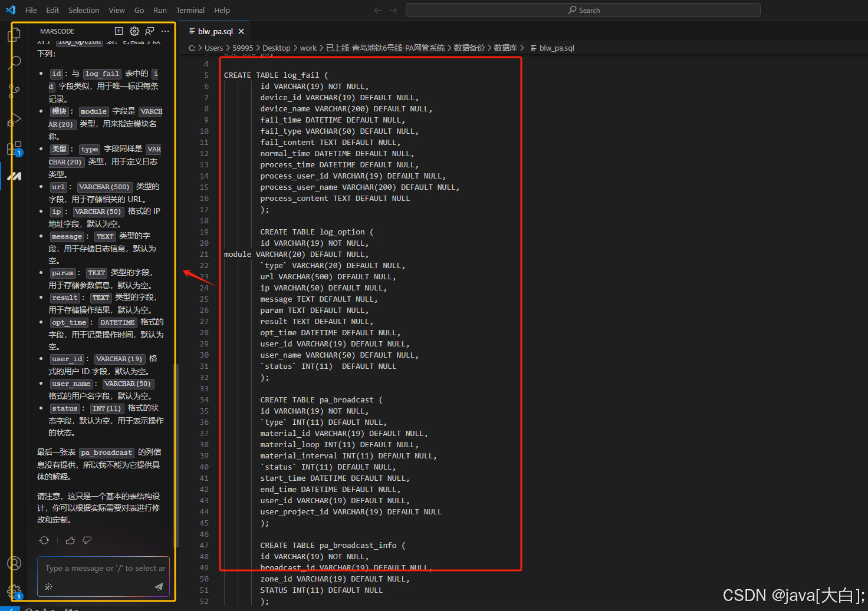The height and width of the screenshot is (611, 868).
Task: Go back with the navigation arrow
Action: coord(378,10)
